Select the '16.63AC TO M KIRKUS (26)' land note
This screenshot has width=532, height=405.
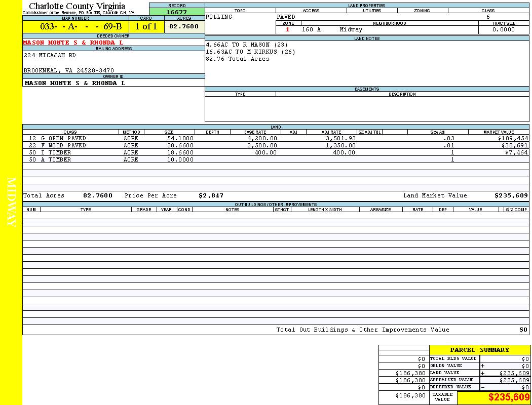pyautogui.click(x=250, y=52)
